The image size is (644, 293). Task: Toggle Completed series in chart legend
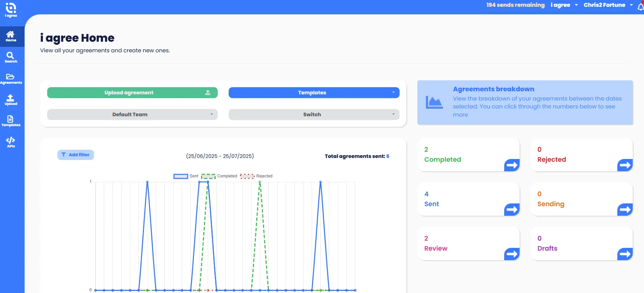tap(219, 176)
